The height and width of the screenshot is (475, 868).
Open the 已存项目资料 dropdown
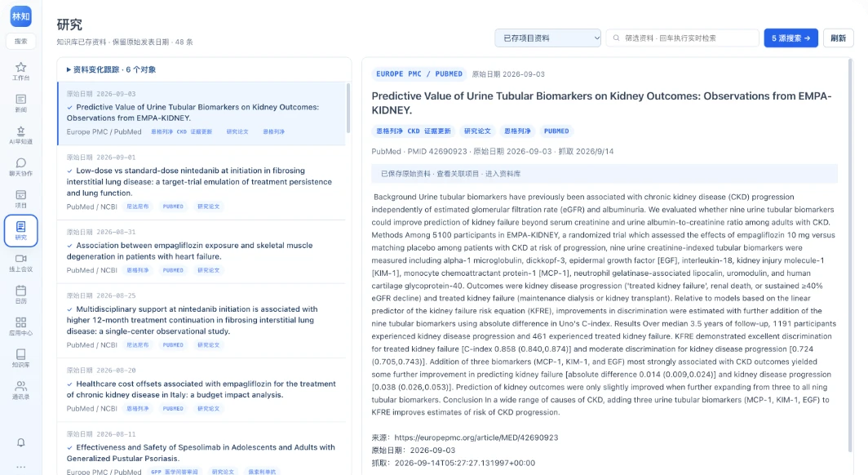[x=547, y=38]
